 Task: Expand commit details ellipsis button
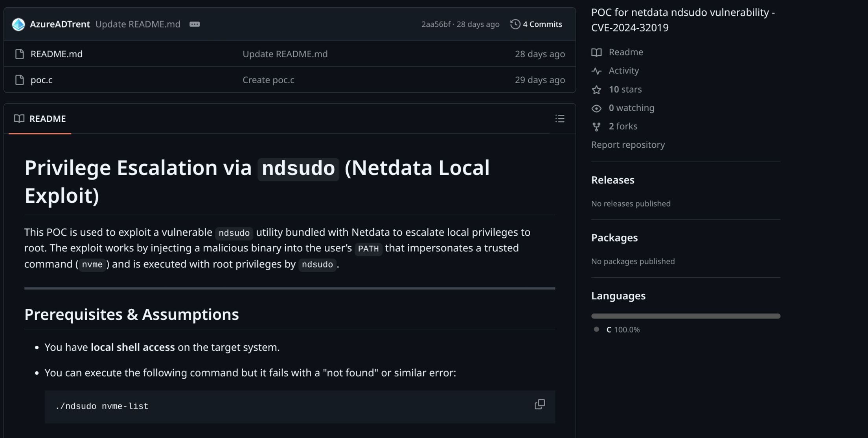(x=195, y=24)
